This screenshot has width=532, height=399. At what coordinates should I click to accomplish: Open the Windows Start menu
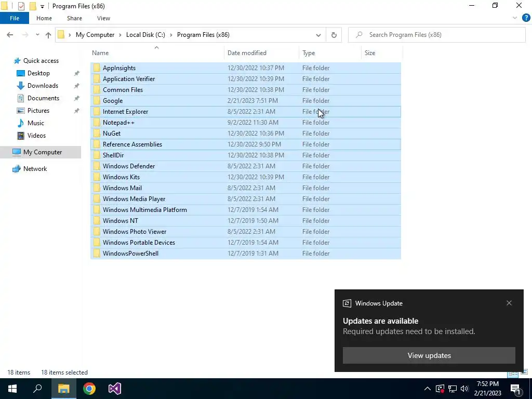12,389
